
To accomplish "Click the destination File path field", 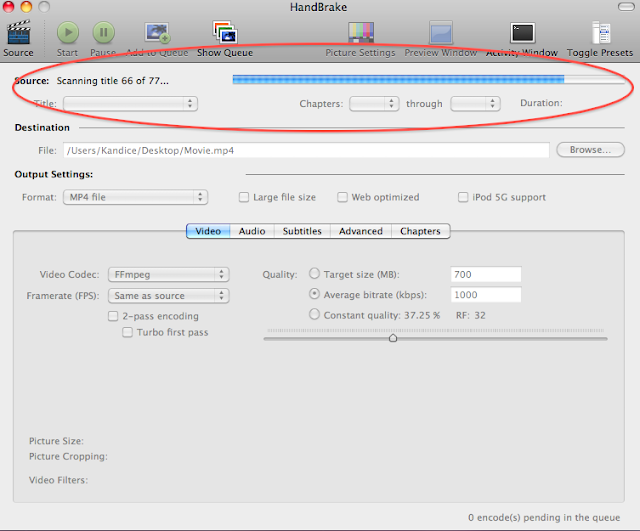I will pos(306,150).
